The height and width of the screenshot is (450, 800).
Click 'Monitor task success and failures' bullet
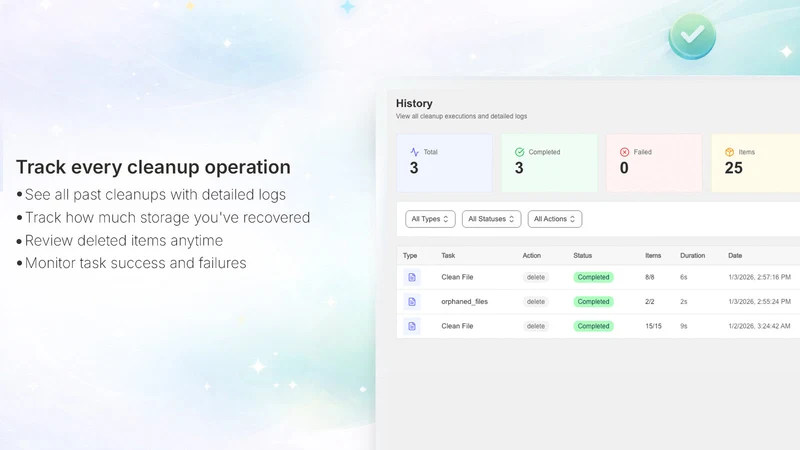coord(136,263)
